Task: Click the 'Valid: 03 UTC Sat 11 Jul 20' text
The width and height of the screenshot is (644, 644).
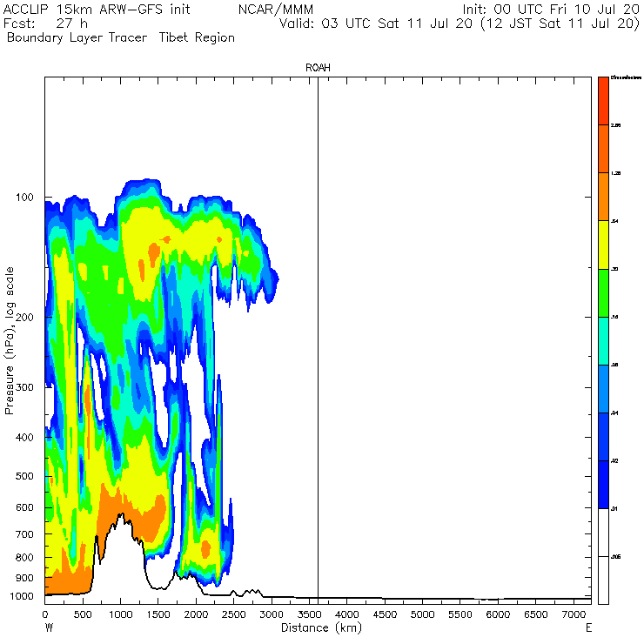Action: pos(376,23)
